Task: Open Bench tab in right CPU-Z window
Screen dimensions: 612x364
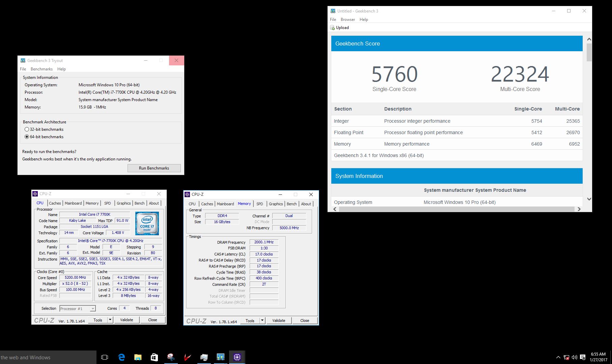Action: [x=292, y=204]
